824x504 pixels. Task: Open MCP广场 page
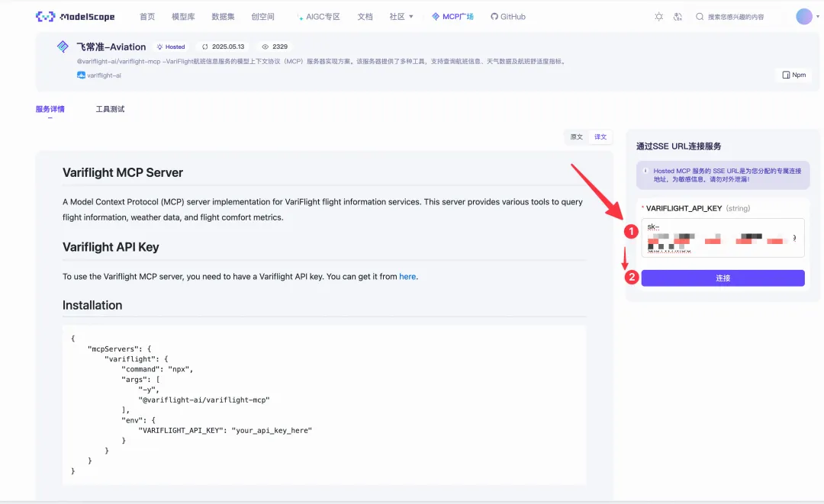click(x=452, y=17)
